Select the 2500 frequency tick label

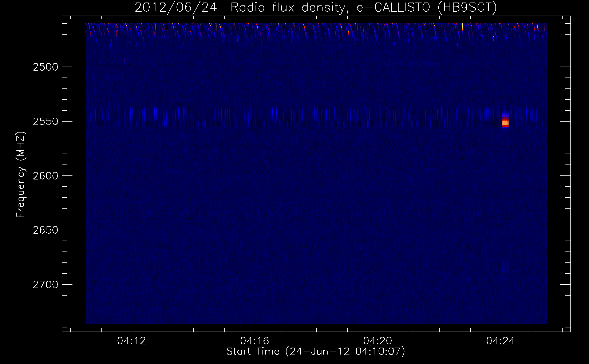coord(46,67)
